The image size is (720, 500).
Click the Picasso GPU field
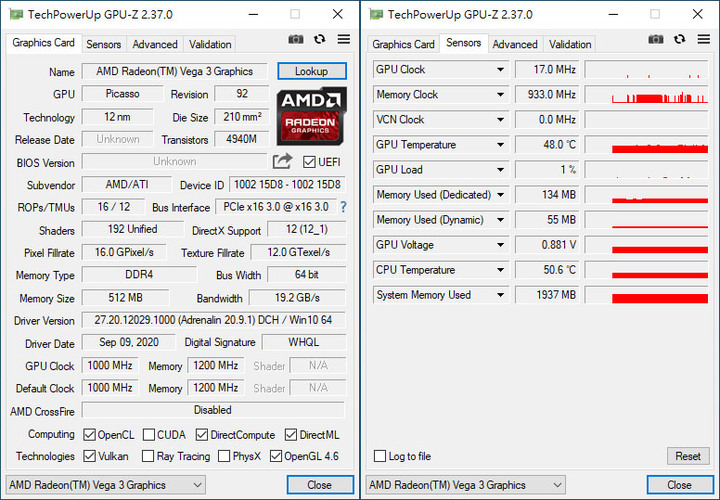(122, 94)
